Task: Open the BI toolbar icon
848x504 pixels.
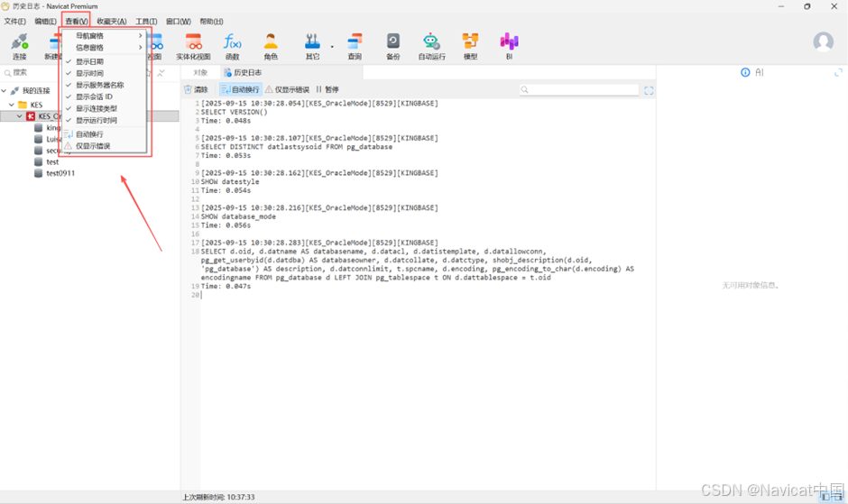Action: [509, 46]
